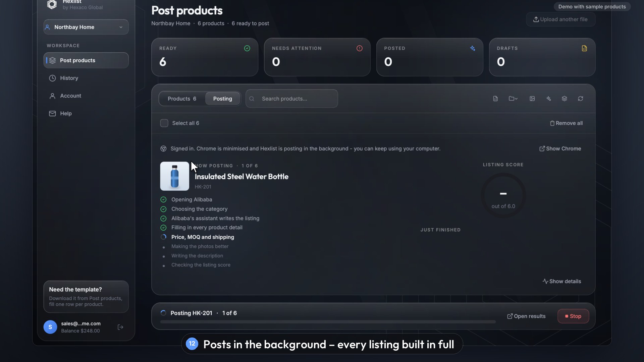Refresh the products list with the sync icon
This screenshot has height=362, width=644.
click(x=581, y=99)
